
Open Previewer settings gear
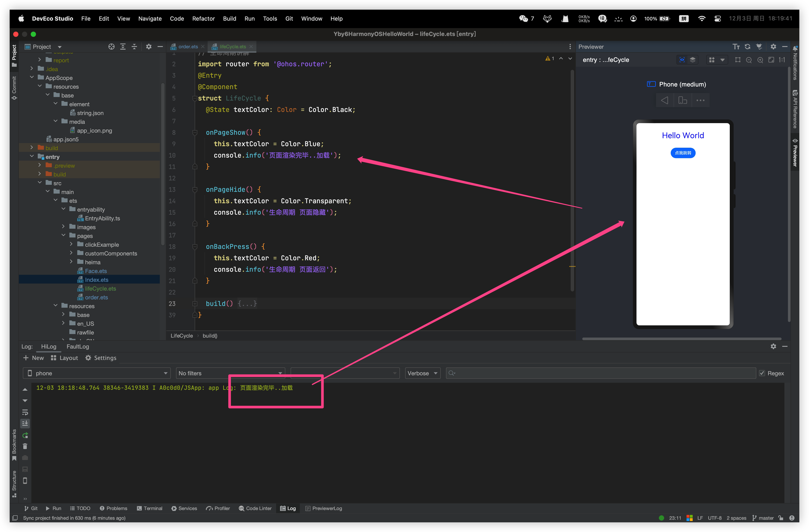[773, 47]
